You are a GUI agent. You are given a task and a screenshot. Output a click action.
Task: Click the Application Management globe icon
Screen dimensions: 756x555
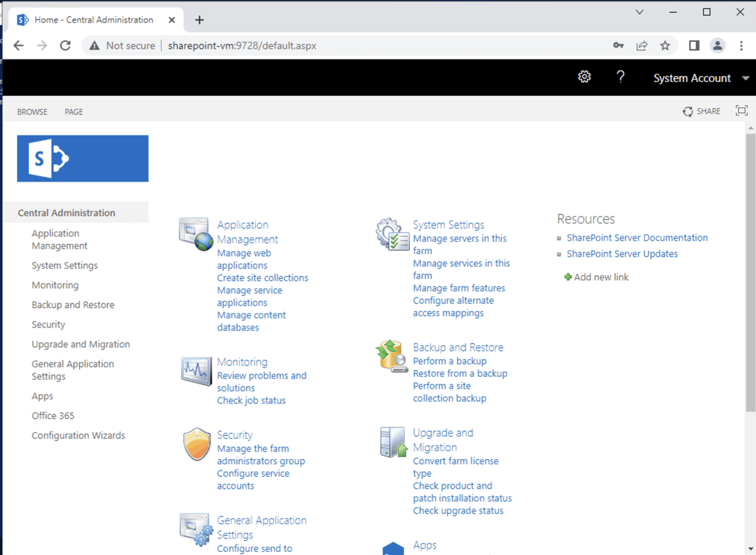click(196, 234)
